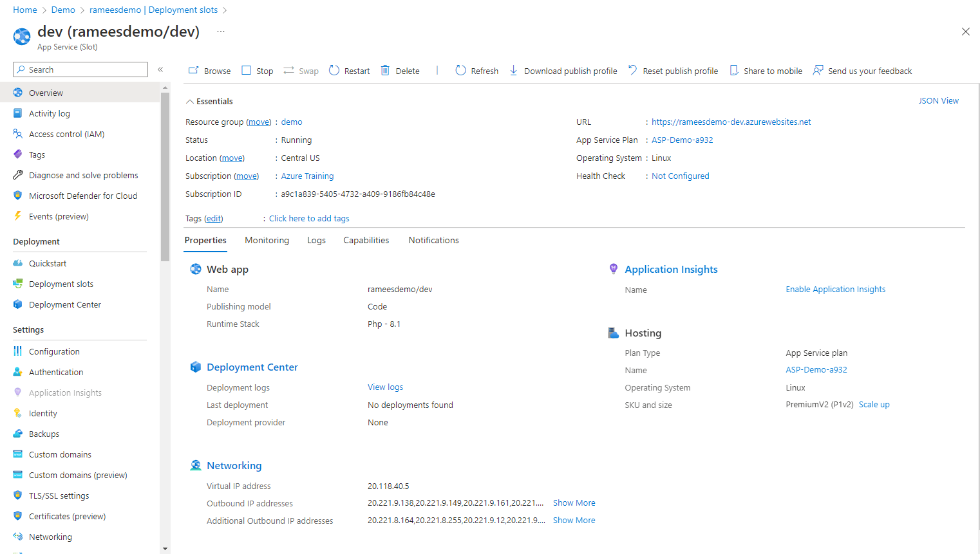This screenshot has height=554, width=980.
Task: Show More additional outbound IP addresses
Action: tap(574, 521)
